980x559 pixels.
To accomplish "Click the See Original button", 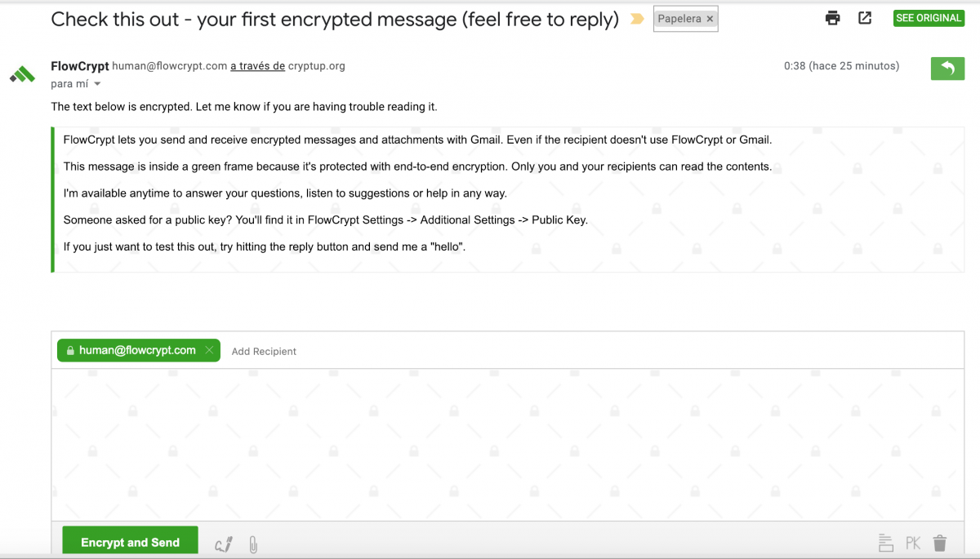I will pyautogui.click(x=929, y=18).
